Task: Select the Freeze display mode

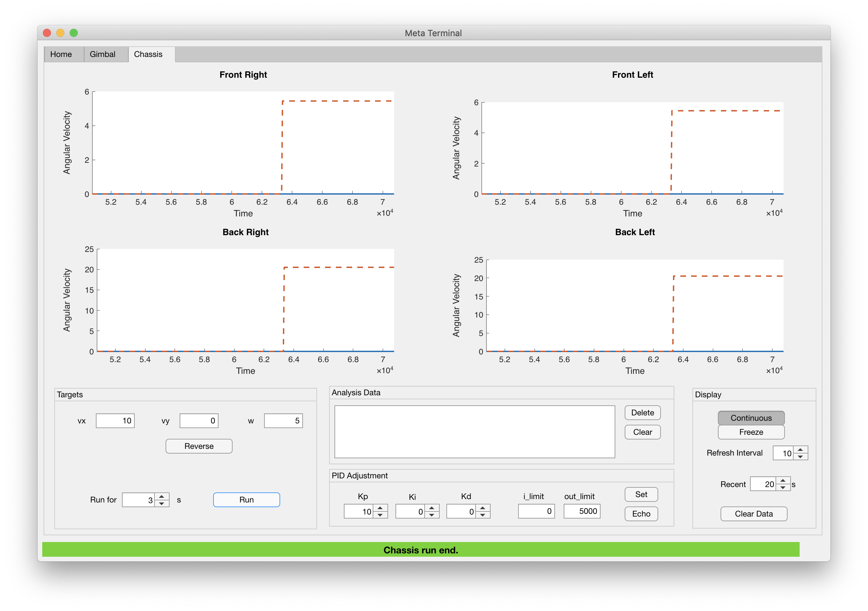Action: (751, 432)
